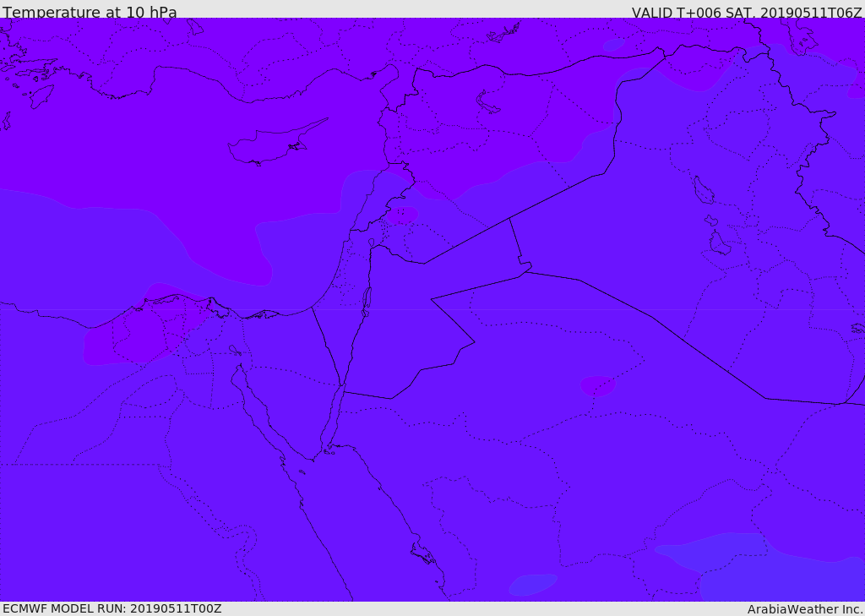
Task: Click the 'Temperature at 10 hPa' title
Action: [x=90, y=12]
